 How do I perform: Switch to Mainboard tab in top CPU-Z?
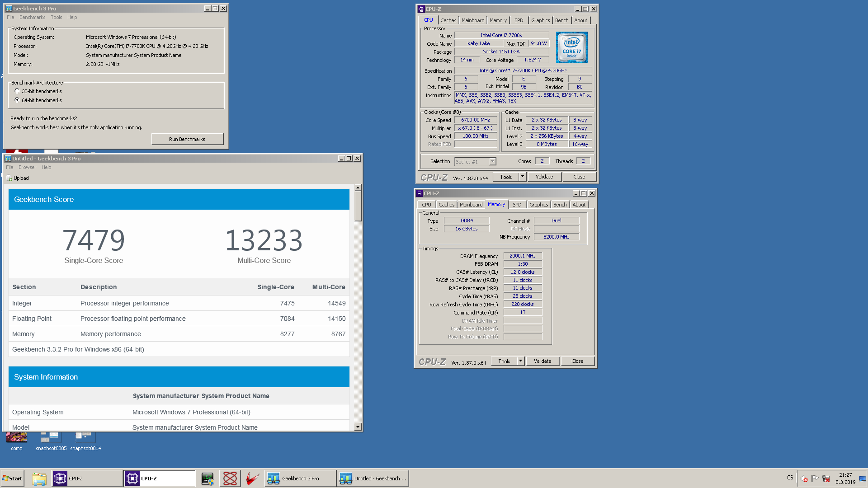coord(473,20)
